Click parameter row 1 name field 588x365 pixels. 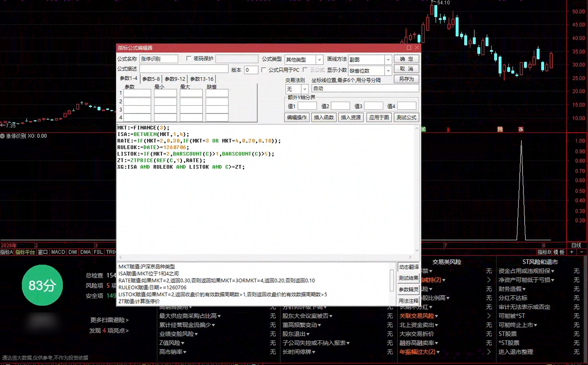pyautogui.click(x=137, y=93)
